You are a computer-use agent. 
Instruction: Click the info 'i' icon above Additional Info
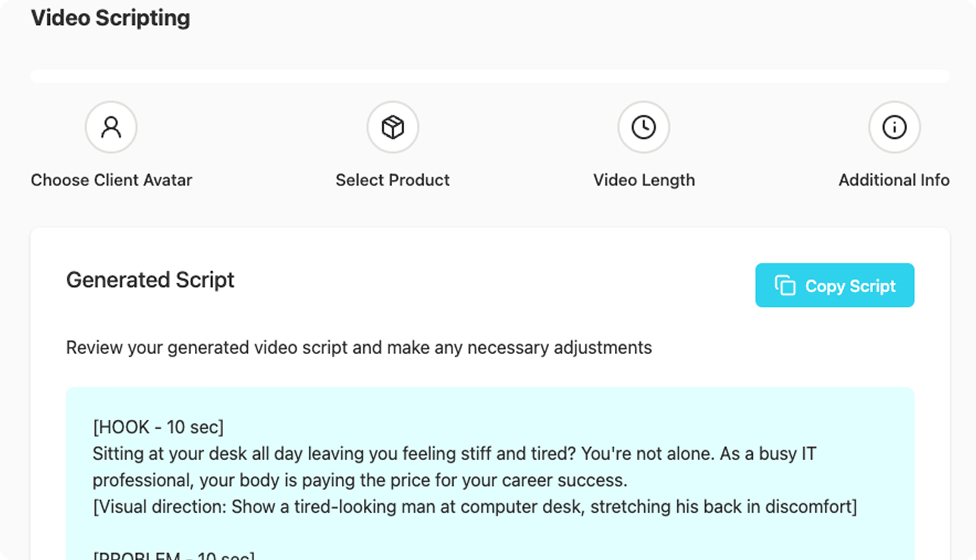(x=894, y=128)
